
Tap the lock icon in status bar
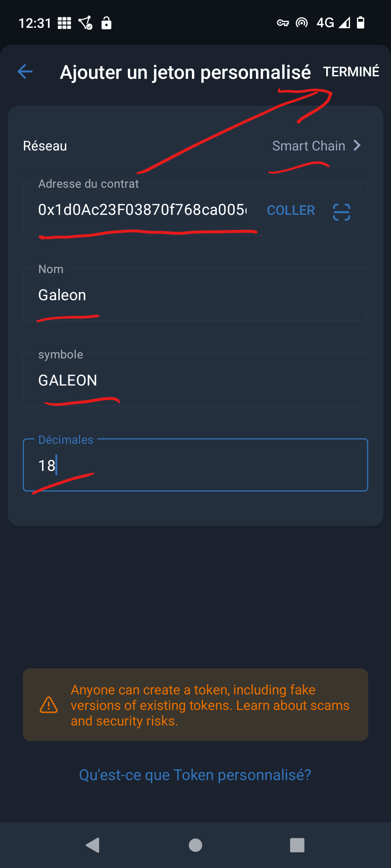tap(106, 23)
